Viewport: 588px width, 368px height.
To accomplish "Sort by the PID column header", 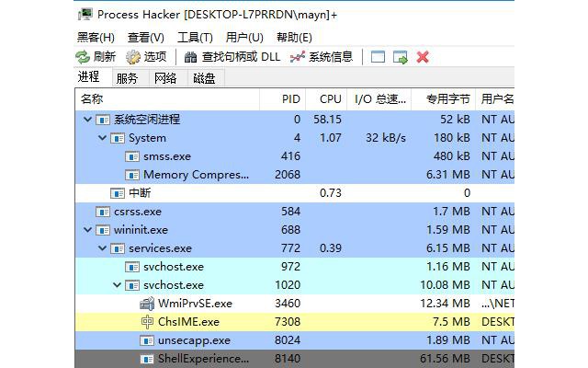I will (283, 99).
